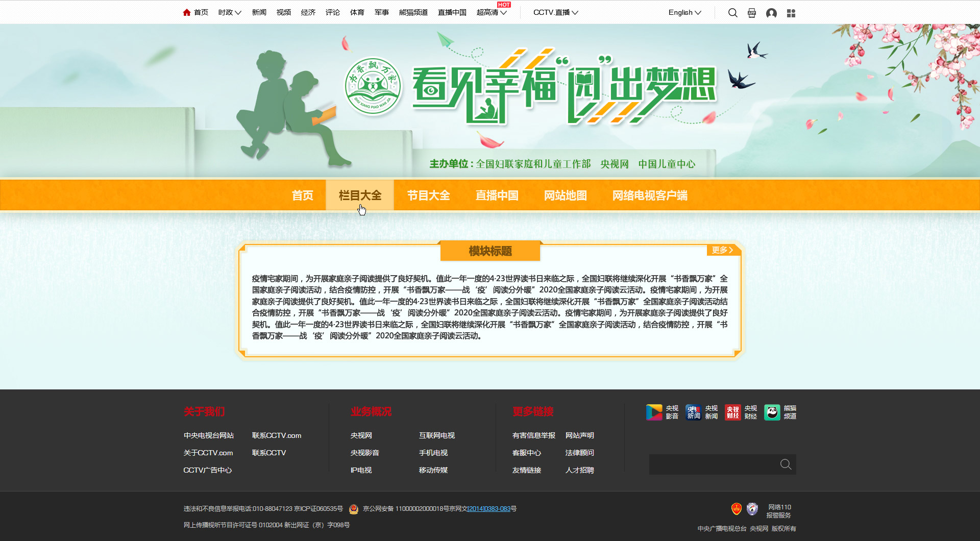Open search via the magnifier icon in the top bar
Image resolution: width=980 pixels, height=541 pixels.
733,13
